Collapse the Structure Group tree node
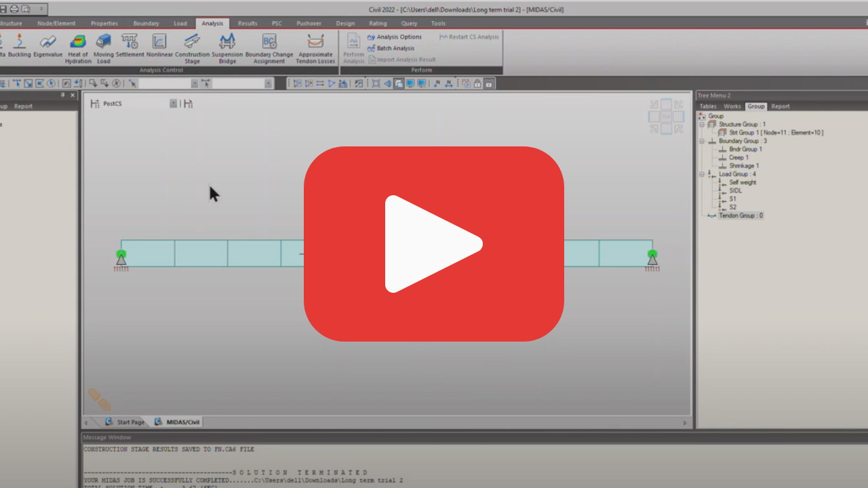 pyautogui.click(x=703, y=125)
